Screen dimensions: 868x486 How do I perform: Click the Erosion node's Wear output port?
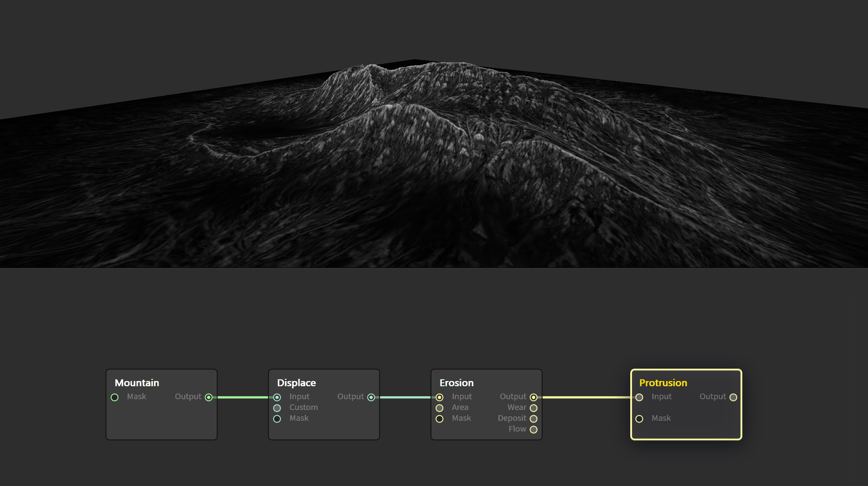pos(533,408)
